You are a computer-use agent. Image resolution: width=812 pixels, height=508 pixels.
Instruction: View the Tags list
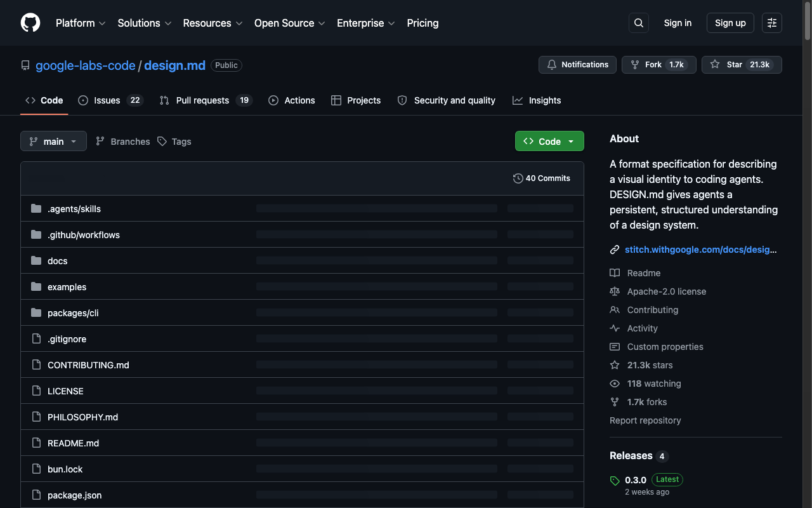click(174, 142)
